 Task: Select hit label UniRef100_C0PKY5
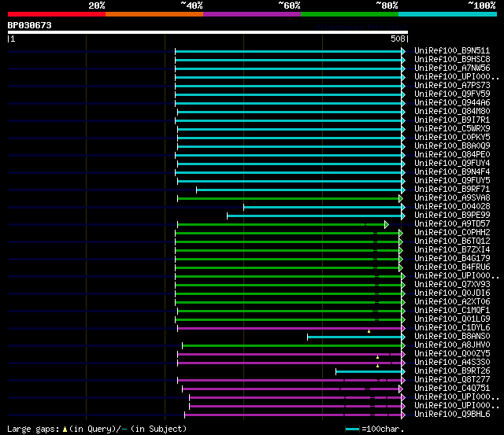pyautogui.click(x=452, y=138)
